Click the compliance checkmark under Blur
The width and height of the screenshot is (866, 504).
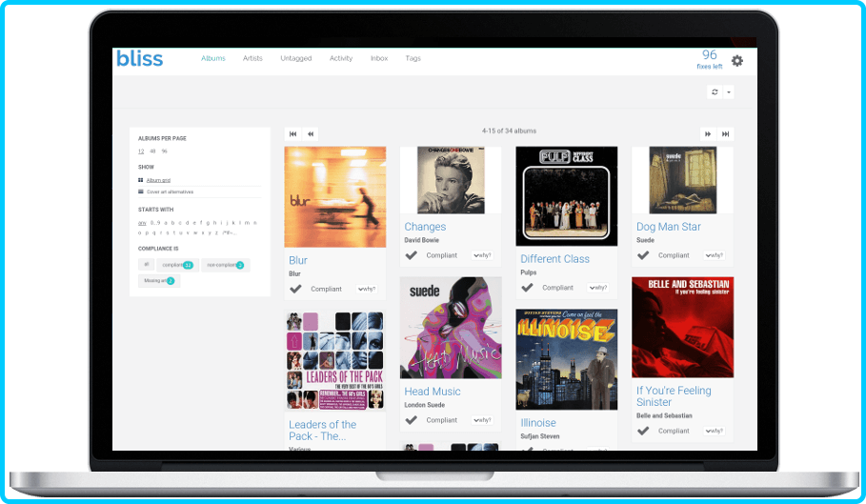(x=295, y=289)
